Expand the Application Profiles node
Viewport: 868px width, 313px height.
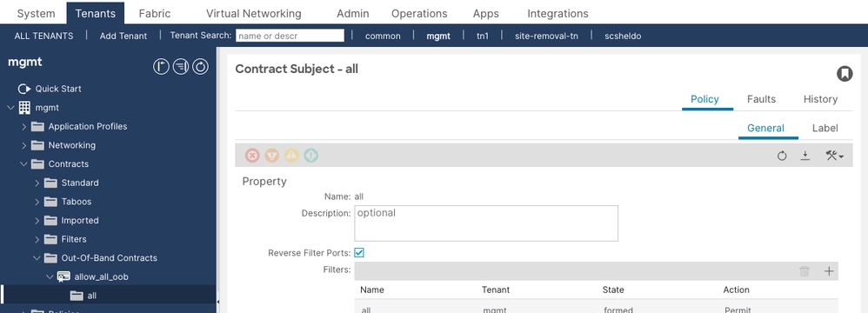tap(23, 127)
